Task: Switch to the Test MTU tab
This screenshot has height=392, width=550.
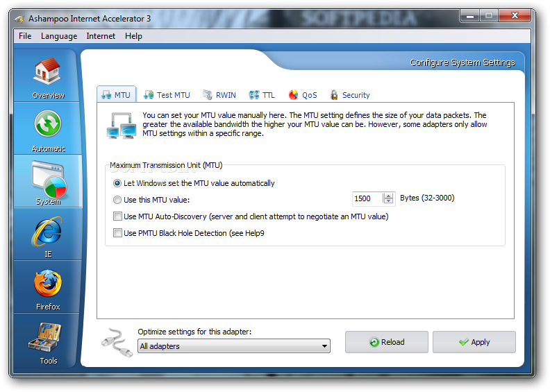Action: [x=167, y=95]
